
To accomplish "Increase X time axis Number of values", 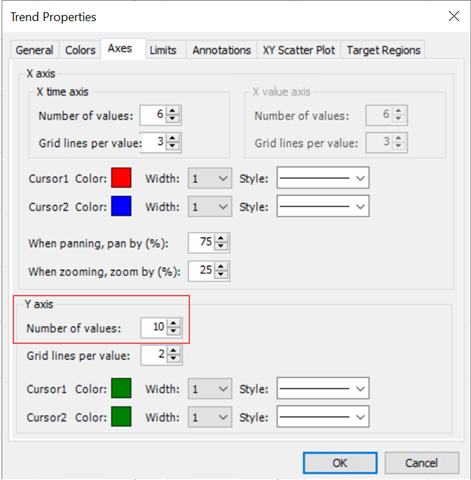I will click(172, 111).
